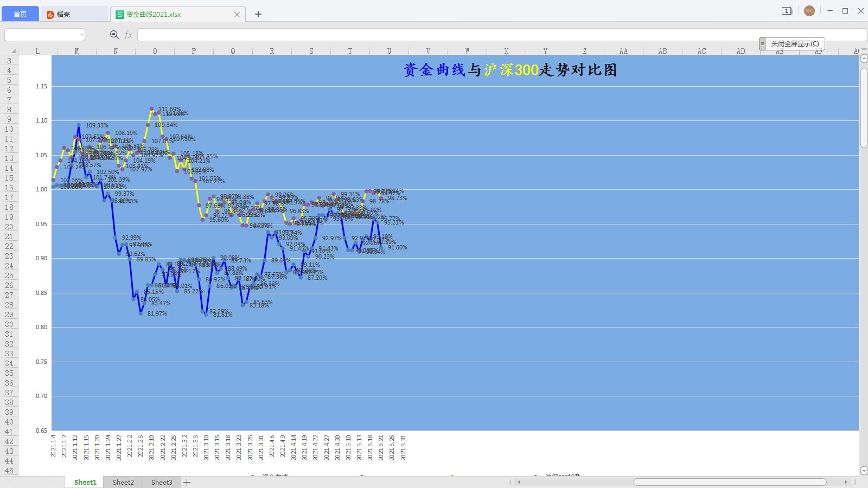Click 关闭全屏显示 to exit full screen
Viewport: 868px width, 488px height.
click(795, 44)
